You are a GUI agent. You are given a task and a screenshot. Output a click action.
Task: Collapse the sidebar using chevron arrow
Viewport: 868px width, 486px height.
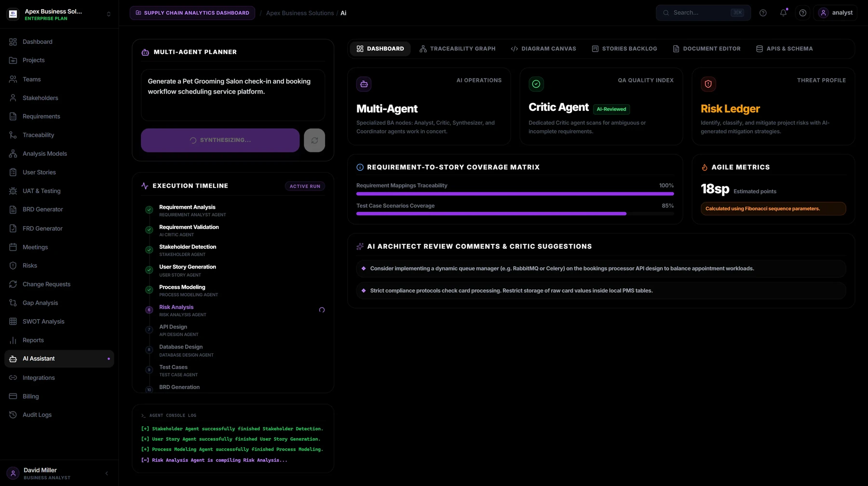[x=107, y=473]
